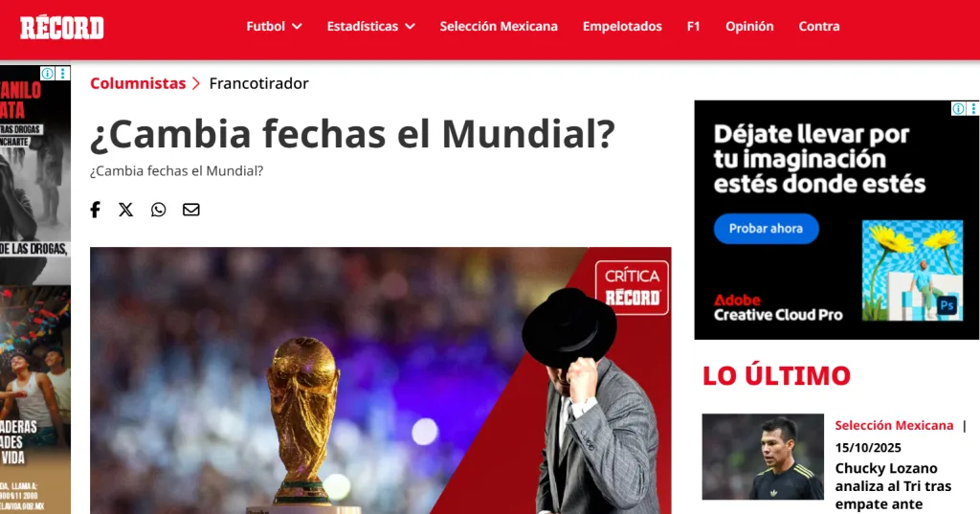Open Chucky Lozano article thumbnail

tap(763, 457)
